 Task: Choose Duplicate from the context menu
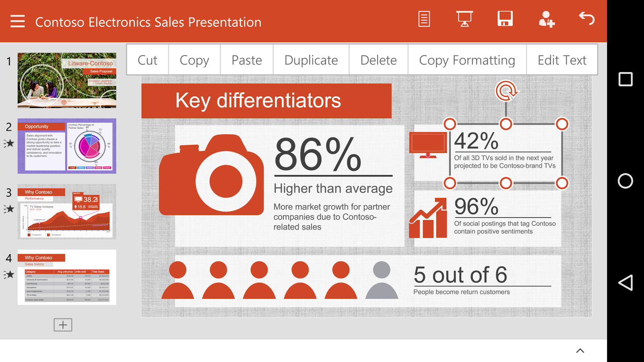click(311, 60)
